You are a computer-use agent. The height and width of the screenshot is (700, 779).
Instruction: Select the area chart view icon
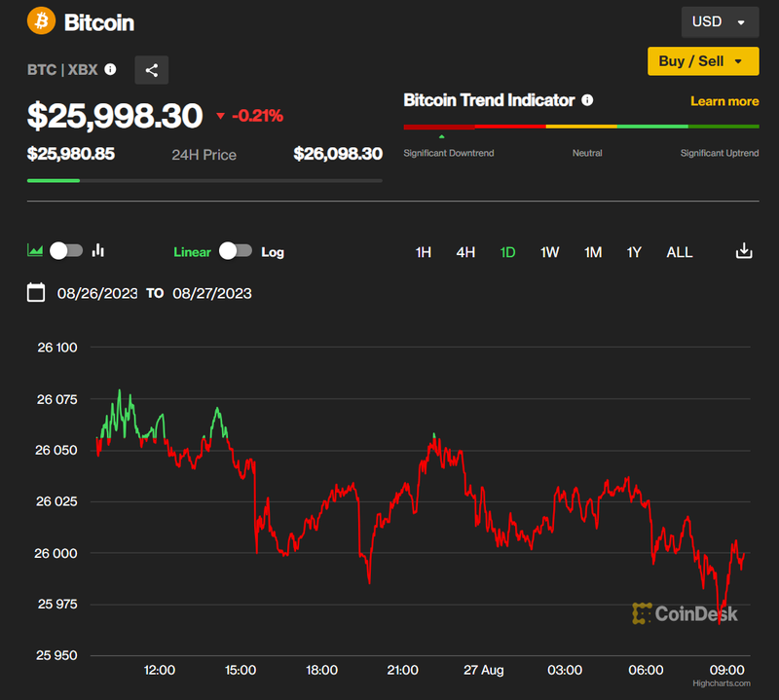point(35,250)
